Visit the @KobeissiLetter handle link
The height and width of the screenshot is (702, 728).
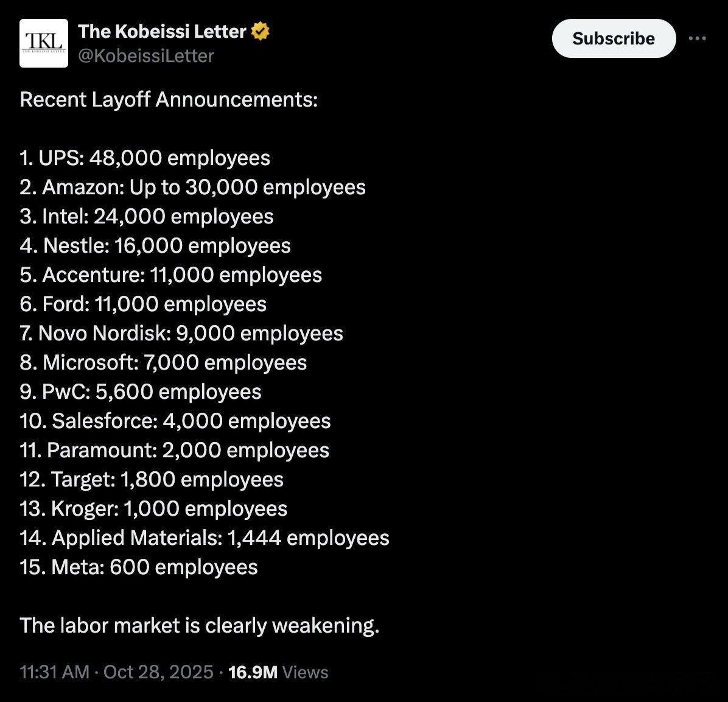pos(146,56)
